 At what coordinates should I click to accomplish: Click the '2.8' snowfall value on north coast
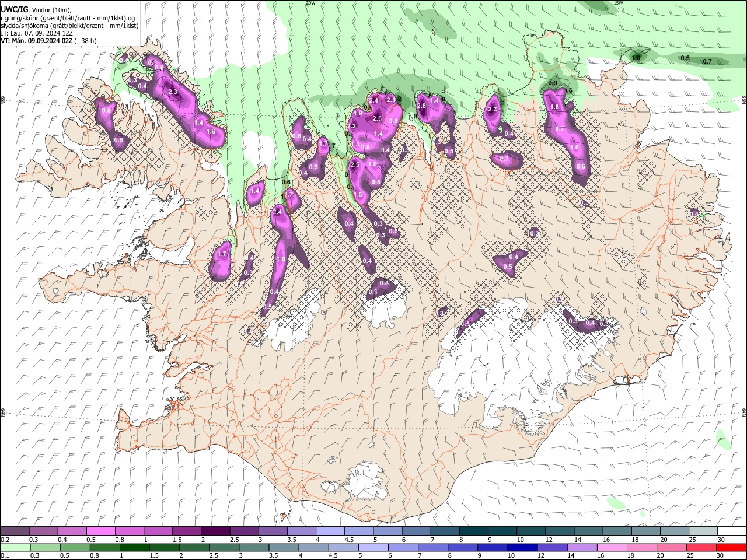click(x=421, y=106)
